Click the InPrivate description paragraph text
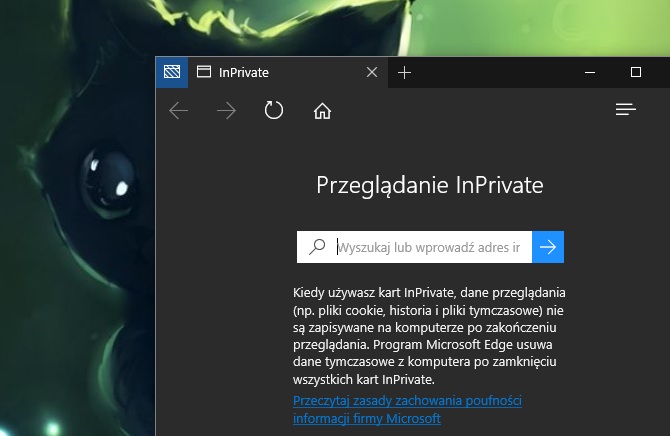 click(x=430, y=336)
